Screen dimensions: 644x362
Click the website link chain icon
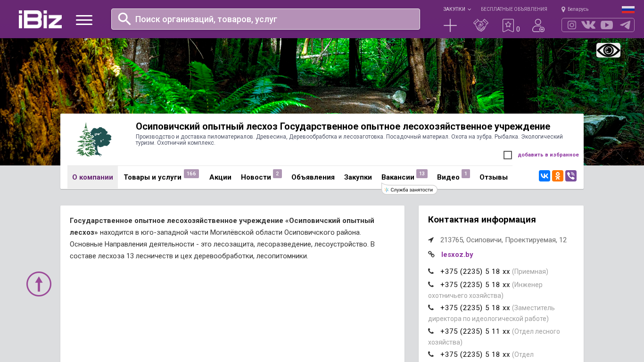pos(431,255)
